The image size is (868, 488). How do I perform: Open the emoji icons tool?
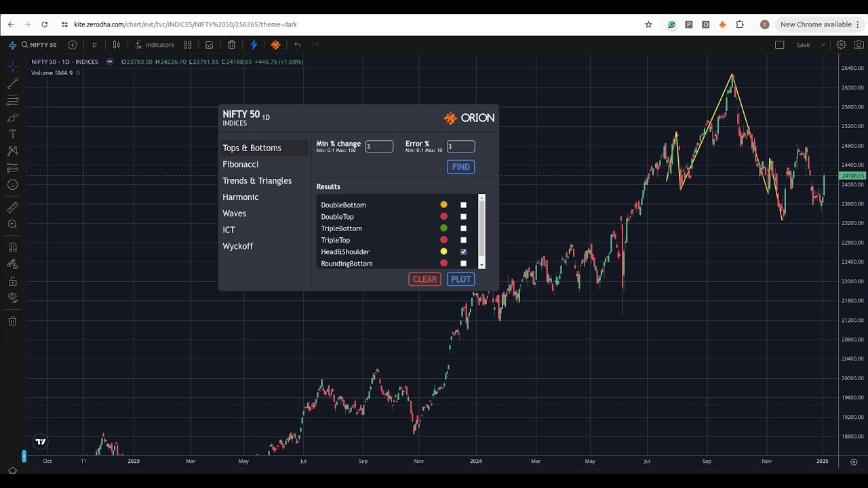click(x=12, y=184)
